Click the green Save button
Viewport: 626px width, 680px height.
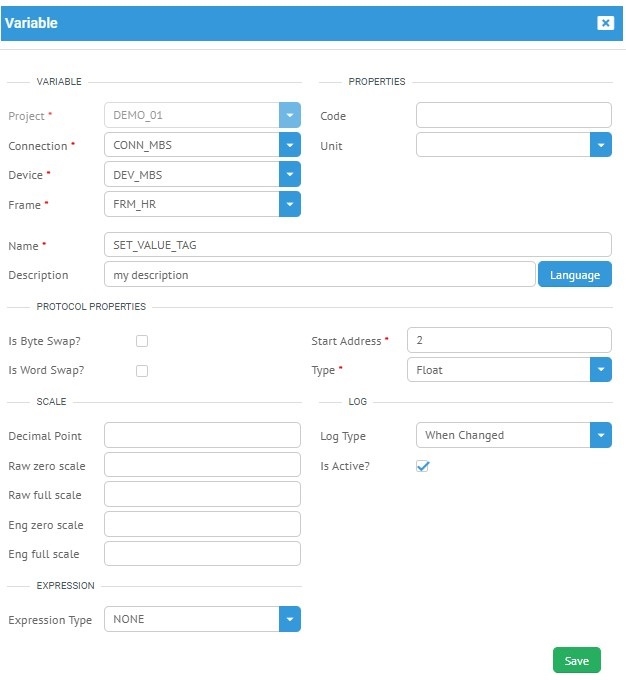tap(577, 661)
